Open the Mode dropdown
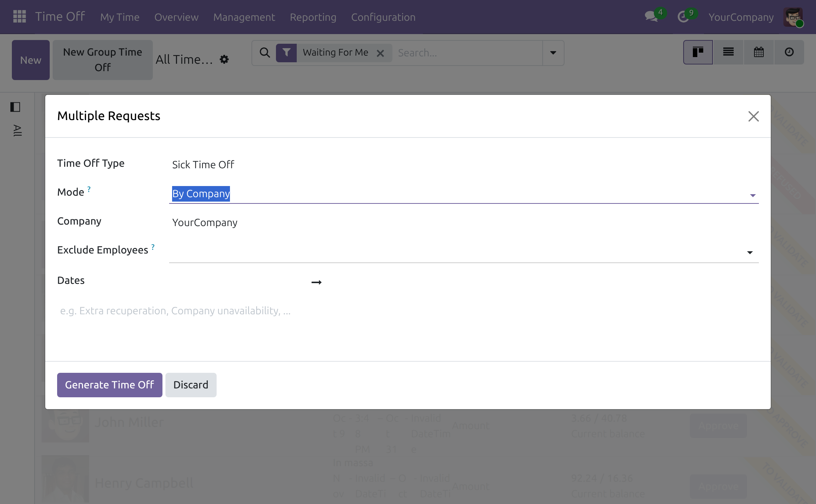816x504 pixels. [x=753, y=195]
